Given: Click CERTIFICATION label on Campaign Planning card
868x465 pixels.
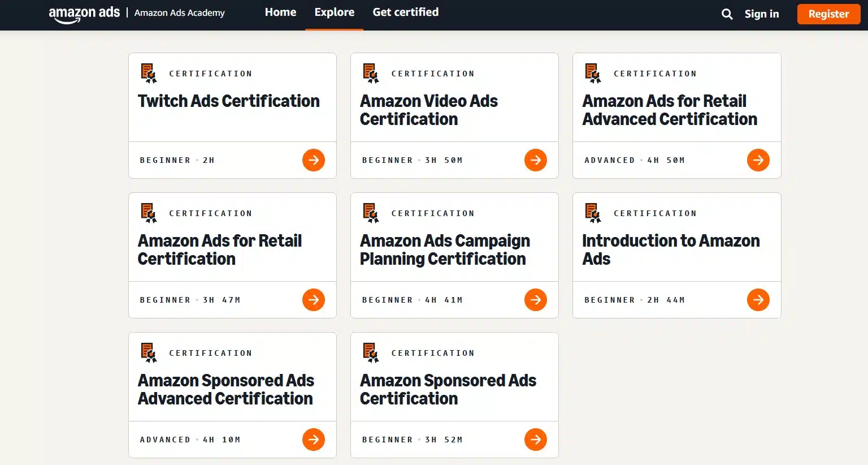Looking at the screenshot, I should [433, 213].
